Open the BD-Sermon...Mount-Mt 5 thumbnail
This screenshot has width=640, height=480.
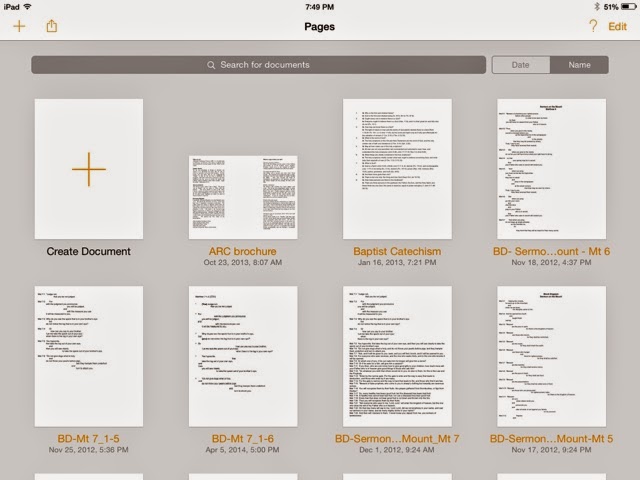tap(551, 356)
